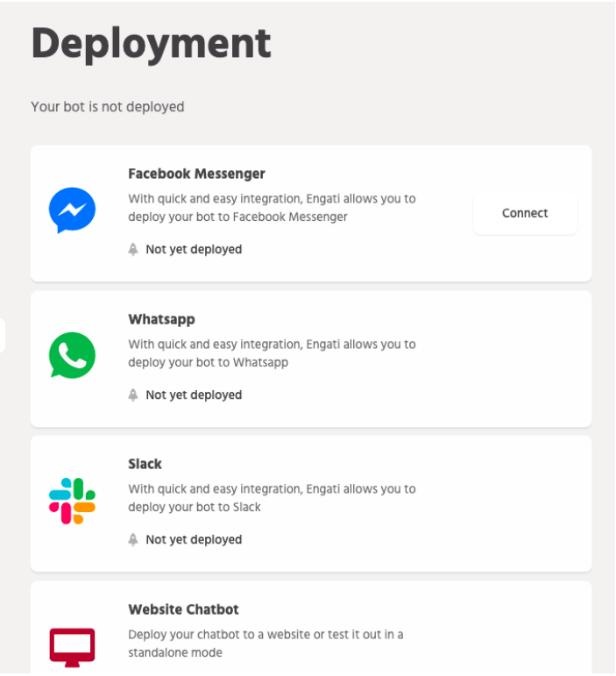Click the colorful Slack logo icon
The height and width of the screenshot is (676, 616).
73,501
